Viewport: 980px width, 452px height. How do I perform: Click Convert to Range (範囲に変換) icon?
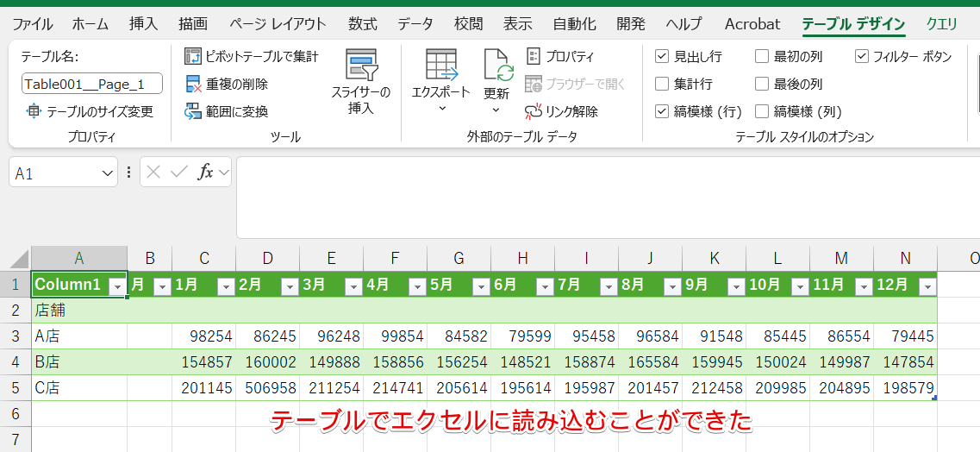coord(194,111)
